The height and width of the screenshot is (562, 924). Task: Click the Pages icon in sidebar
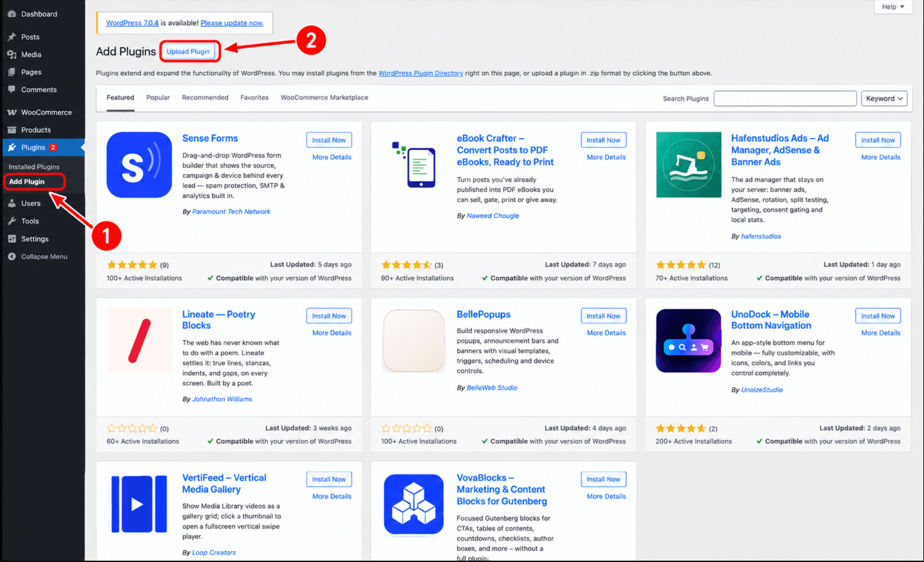coord(12,72)
